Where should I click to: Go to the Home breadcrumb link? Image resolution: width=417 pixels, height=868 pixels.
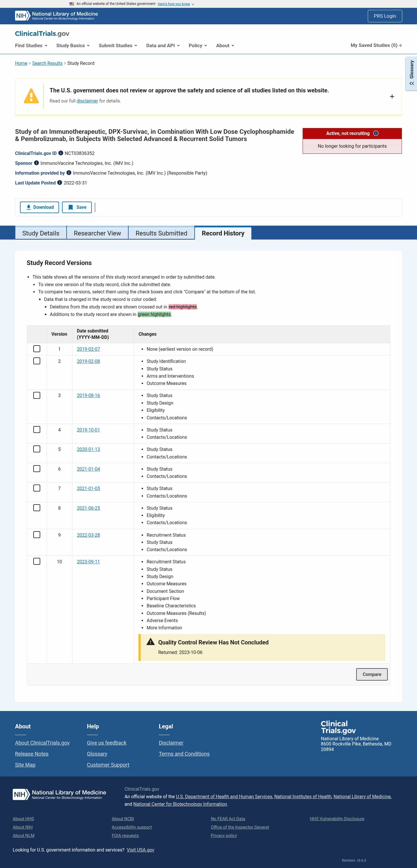tap(21, 63)
